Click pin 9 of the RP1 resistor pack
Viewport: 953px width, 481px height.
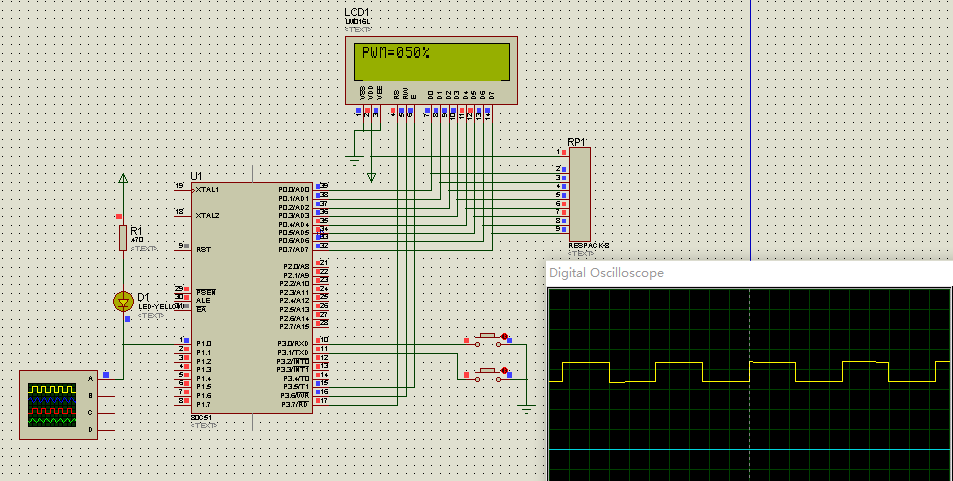[x=562, y=229]
